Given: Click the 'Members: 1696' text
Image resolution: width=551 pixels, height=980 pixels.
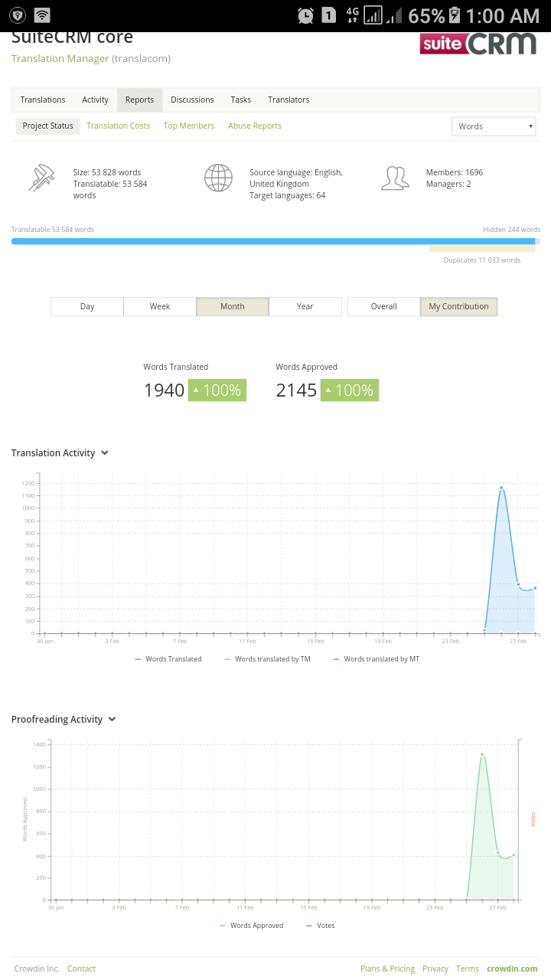Looking at the screenshot, I should [x=455, y=172].
